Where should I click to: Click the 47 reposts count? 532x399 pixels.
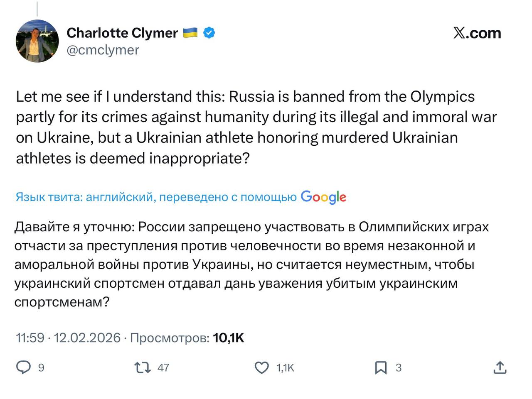[x=163, y=367]
